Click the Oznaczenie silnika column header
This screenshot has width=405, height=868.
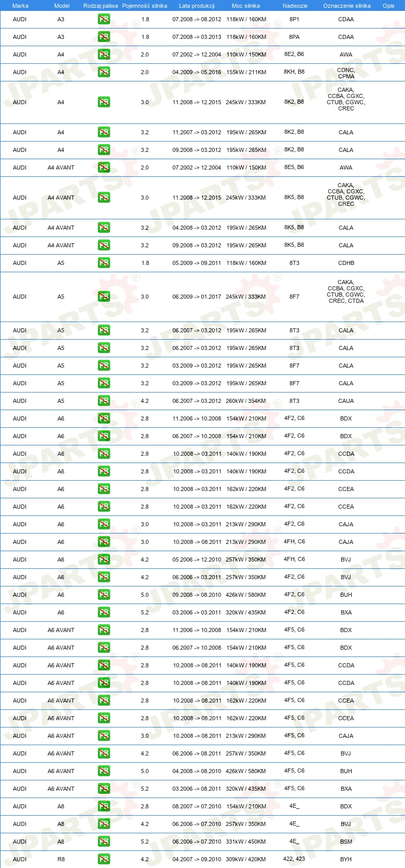347,6
